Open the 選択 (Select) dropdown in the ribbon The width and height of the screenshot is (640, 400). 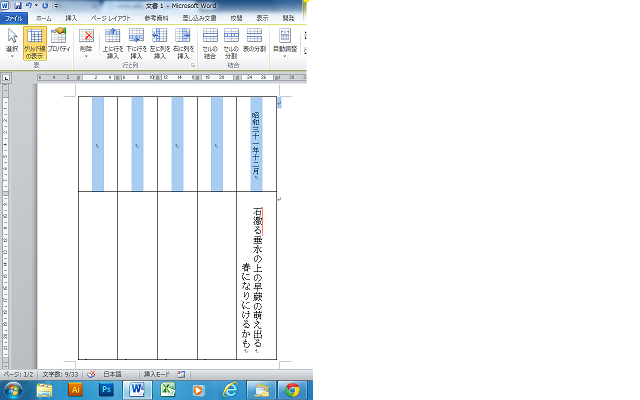click(12, 43)
